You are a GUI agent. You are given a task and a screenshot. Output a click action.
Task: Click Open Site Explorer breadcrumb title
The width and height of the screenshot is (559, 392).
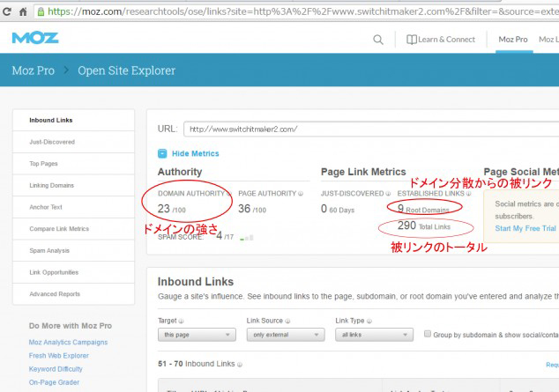click(127, 70)
